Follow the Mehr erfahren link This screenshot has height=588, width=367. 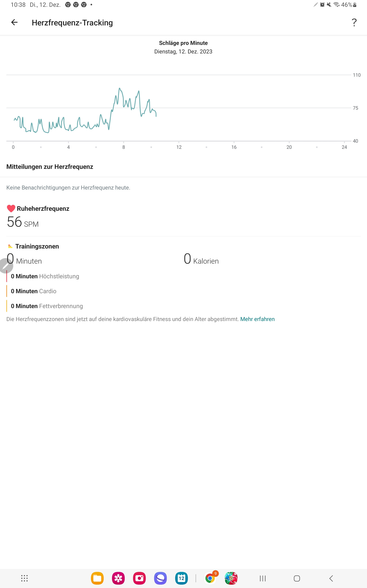257,319
